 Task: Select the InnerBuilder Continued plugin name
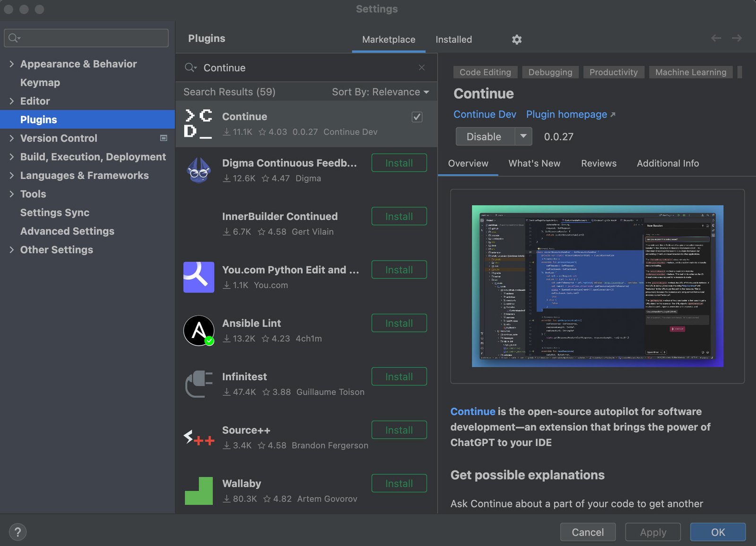[280, 216]
